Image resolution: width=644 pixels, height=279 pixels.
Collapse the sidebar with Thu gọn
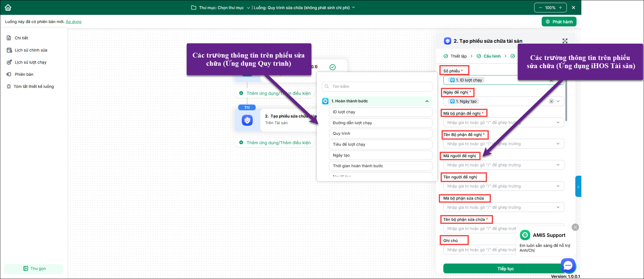click(34, 268)
